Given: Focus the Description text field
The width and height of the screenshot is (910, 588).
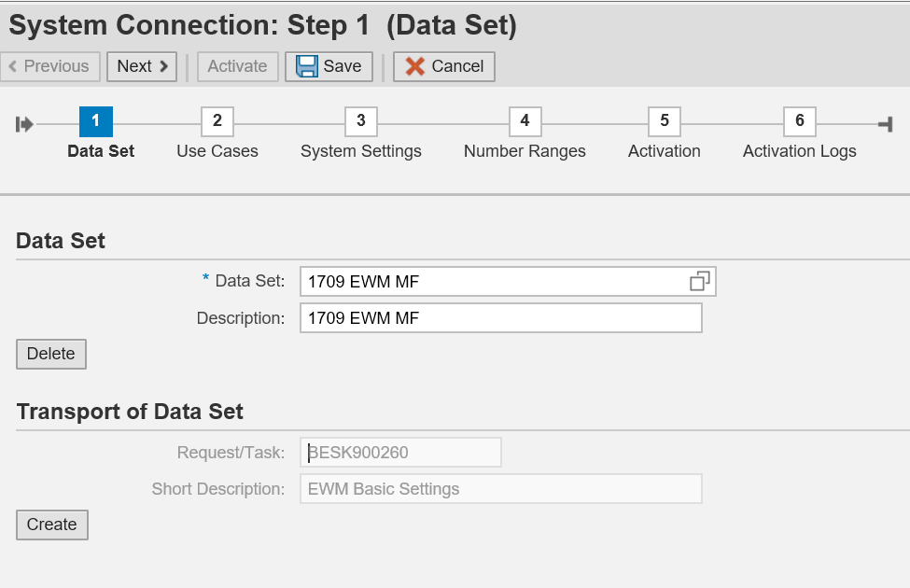Looking at the screenshot, I should pyautogui.click(x=500, y=318).
